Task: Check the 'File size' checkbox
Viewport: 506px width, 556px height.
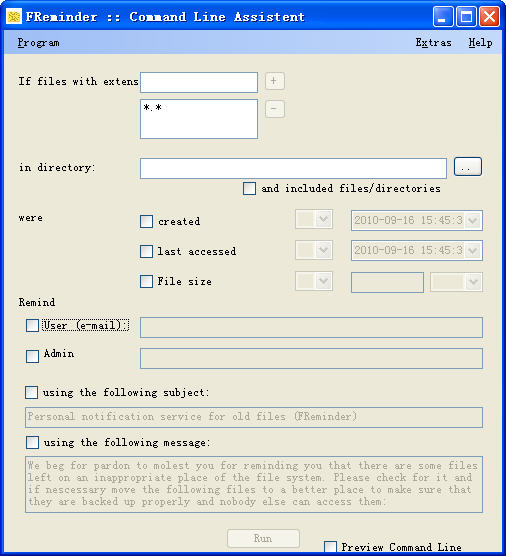Action: 146,282
